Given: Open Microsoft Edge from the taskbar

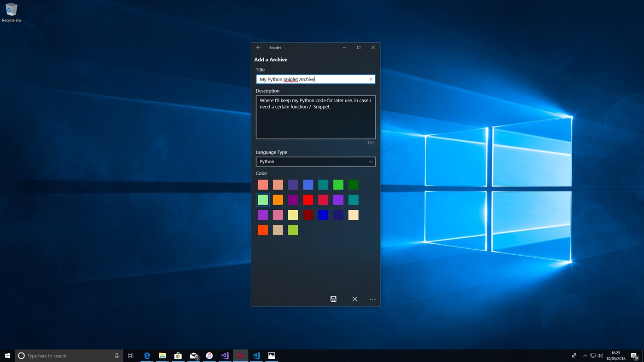Looking at the screenshot, I should pyautogui.click(x=147, y=356).
